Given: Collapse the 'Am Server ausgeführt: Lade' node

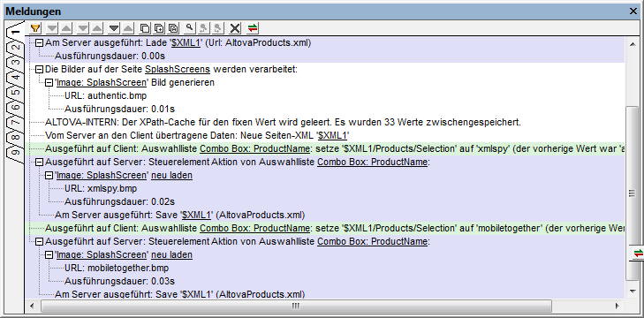Looking at the screenshot, I should click(x=40, y=42).
